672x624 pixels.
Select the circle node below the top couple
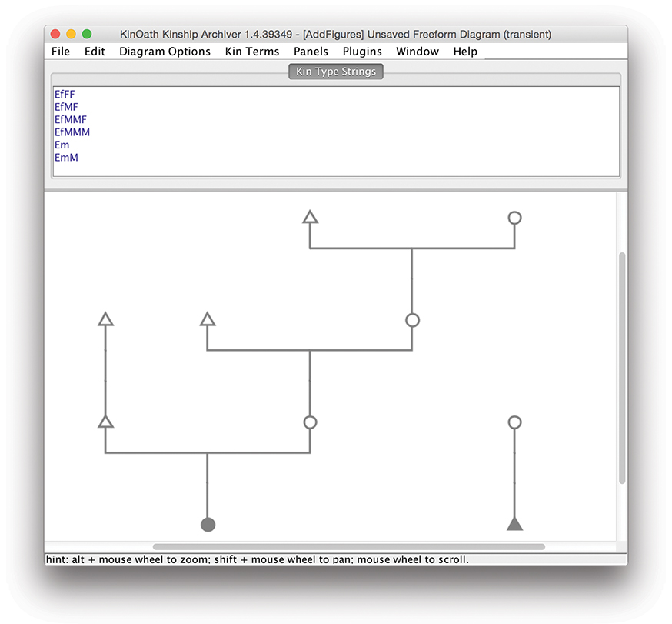tap(412, 320)
